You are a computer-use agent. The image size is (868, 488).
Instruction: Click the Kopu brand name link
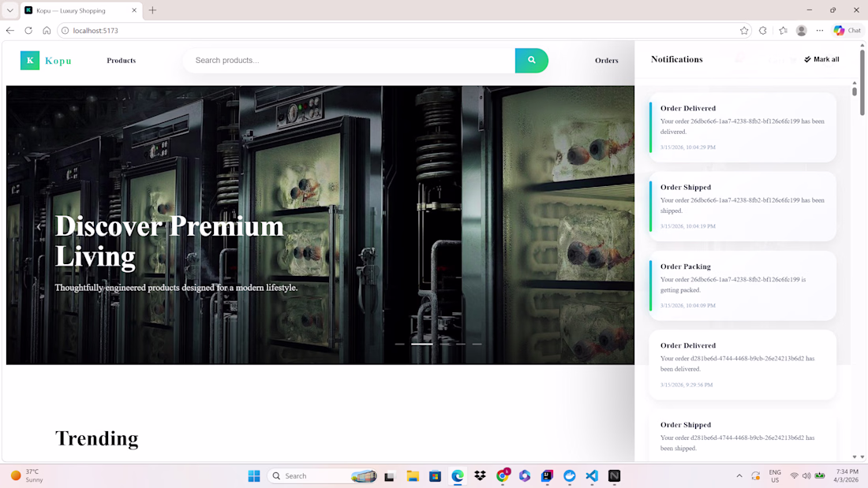click(58, 61)
